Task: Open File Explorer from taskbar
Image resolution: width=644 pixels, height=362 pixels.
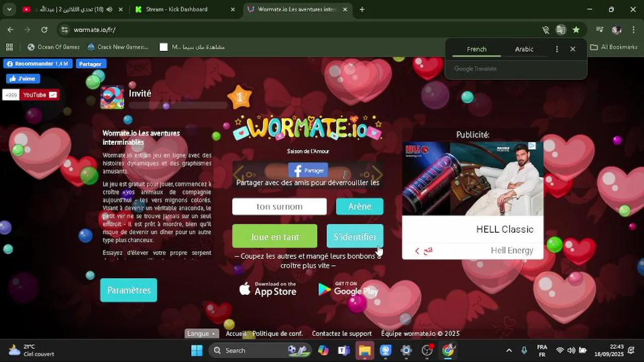Action: tap(365, 350)
